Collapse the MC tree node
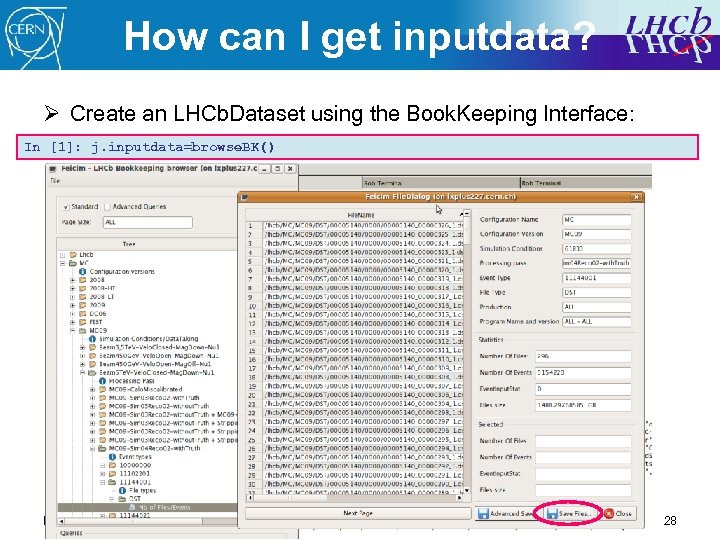720x540 pixels. [62, 263]
